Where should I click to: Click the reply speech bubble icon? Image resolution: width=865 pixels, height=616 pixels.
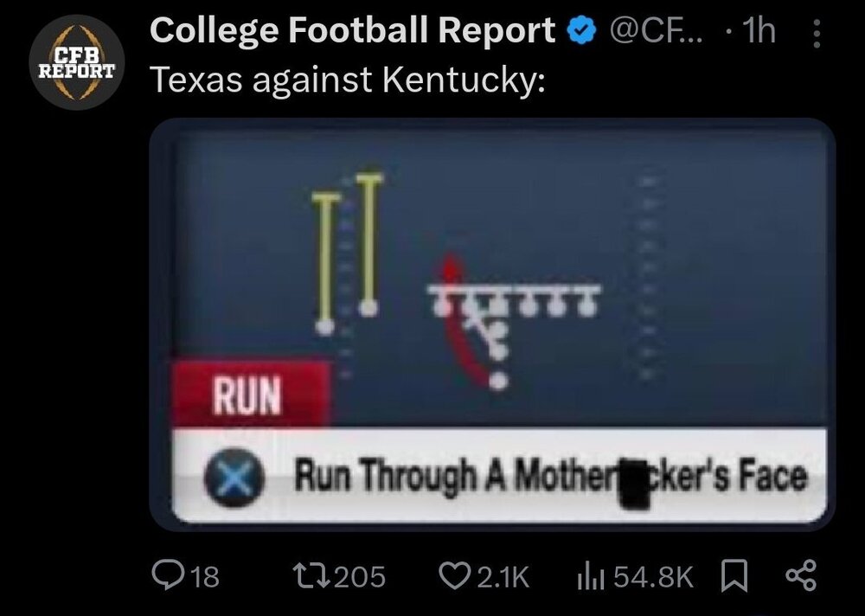[x=166, y=575]
